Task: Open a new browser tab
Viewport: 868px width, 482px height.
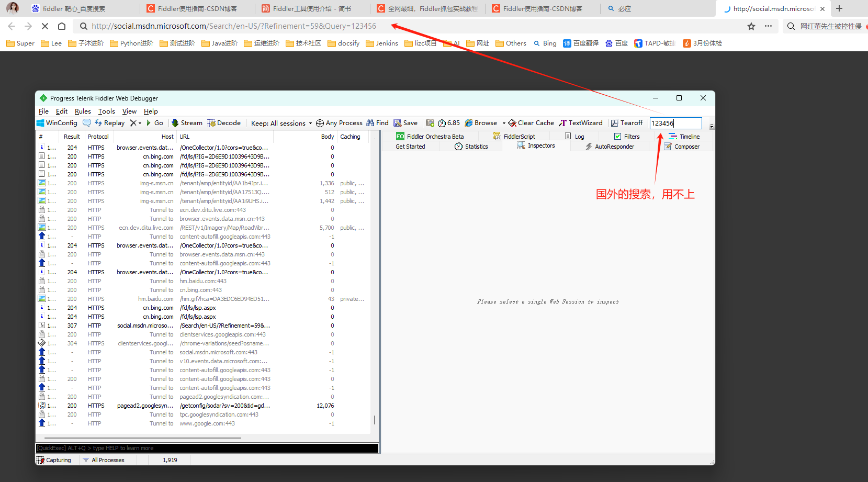Action: [x=839, y=8]
